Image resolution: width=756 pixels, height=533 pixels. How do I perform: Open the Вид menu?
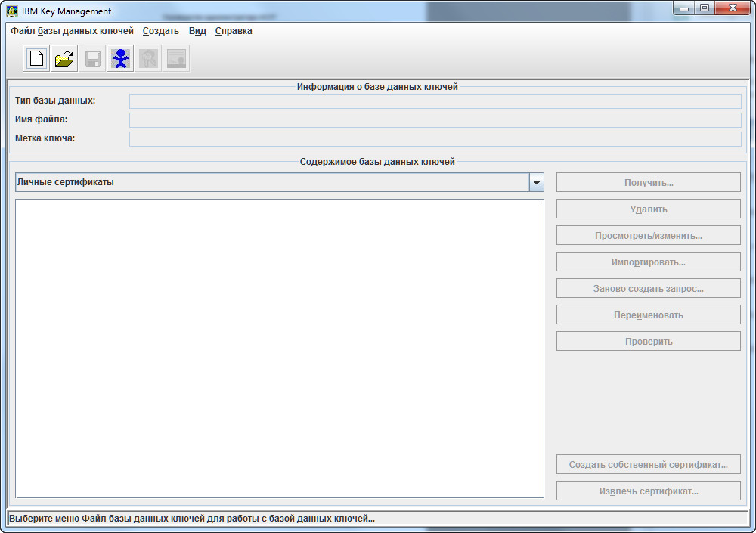point(197,31)
